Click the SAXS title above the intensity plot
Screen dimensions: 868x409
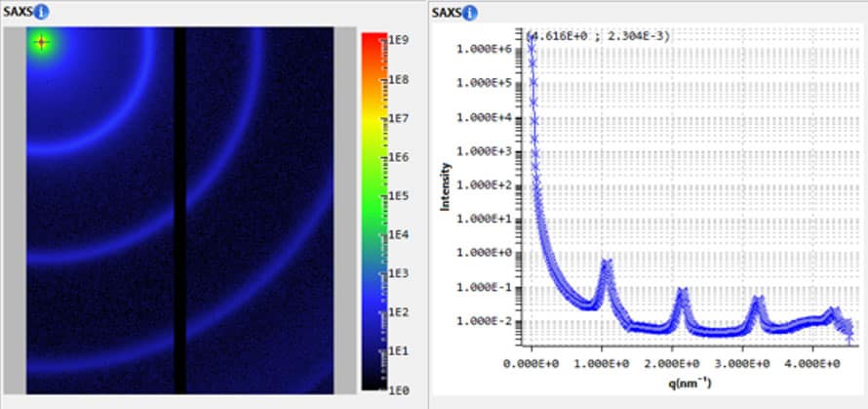click(x=445, y=13)
